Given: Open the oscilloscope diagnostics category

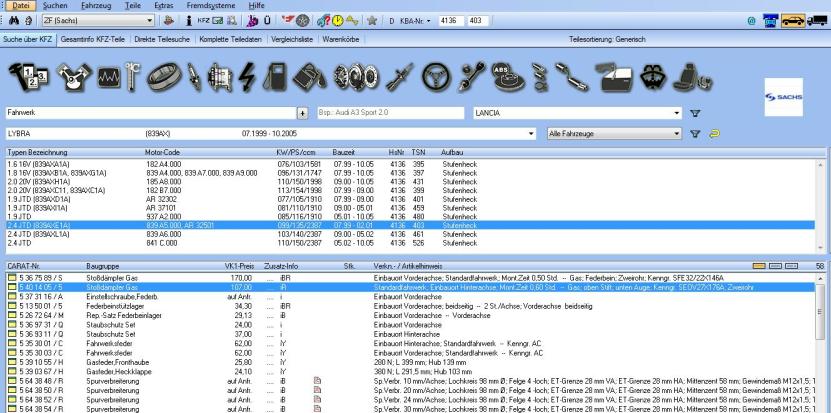Looking at the screenshot, I should pyautogui.click(x=109, y=78).
